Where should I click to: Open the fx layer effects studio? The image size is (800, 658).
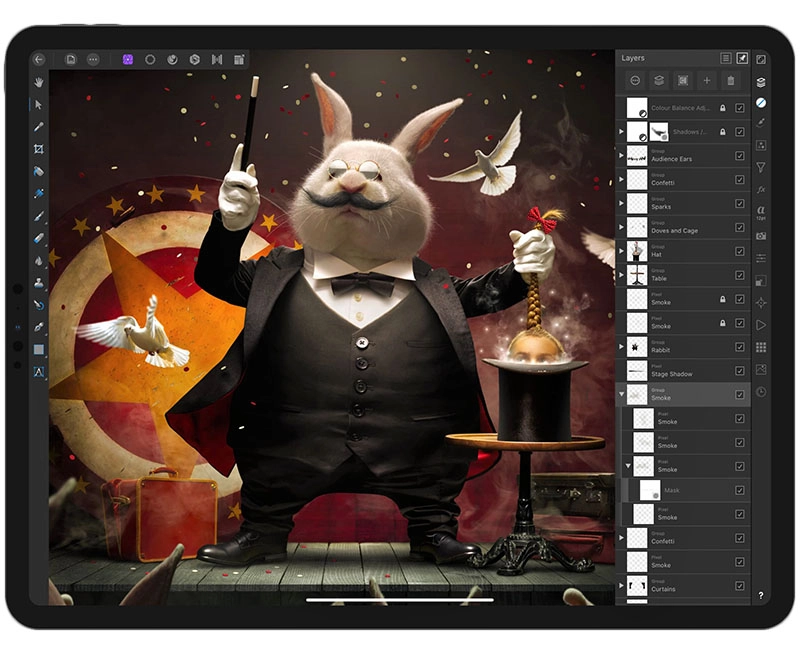761,190
